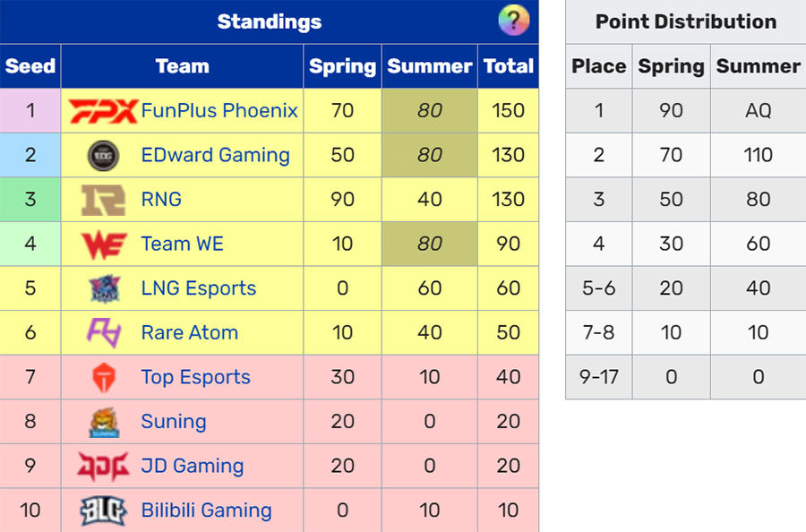Screen dimensions: 806x532
Task: Click the RNG team logo
Action: pyautogui.click(x=103, y=200)
